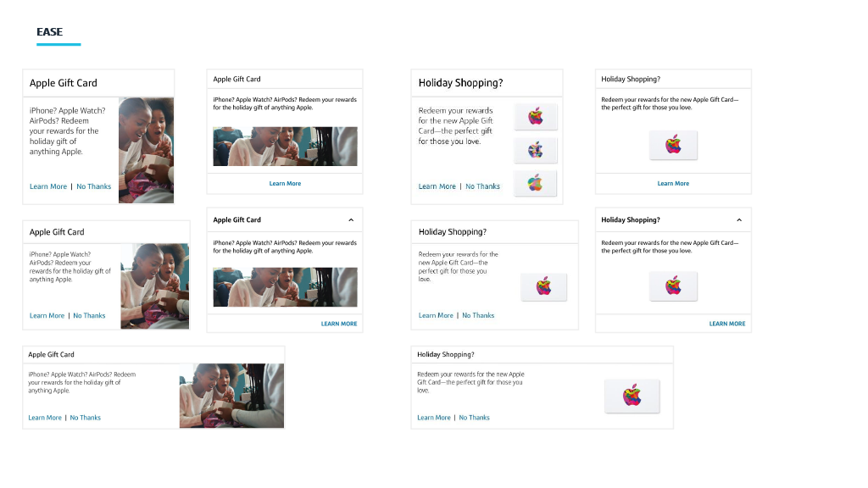Click the tall photo in the top-left Apple Gift Card ad
The height and width of the screenshot is (488, 868).
tap(146, 149)
